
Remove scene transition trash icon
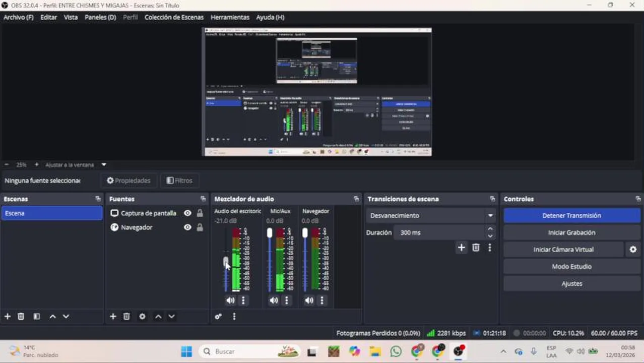(x=476, y=248)
